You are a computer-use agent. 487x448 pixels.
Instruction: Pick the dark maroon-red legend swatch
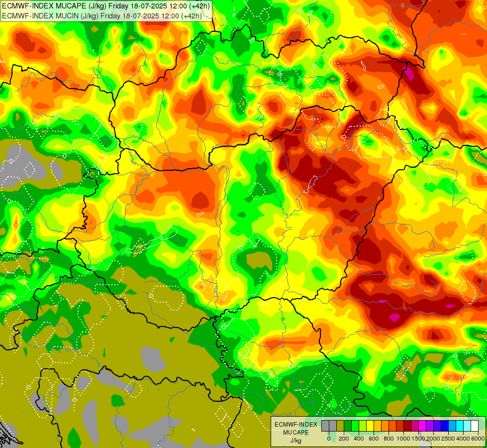(408, 426)
